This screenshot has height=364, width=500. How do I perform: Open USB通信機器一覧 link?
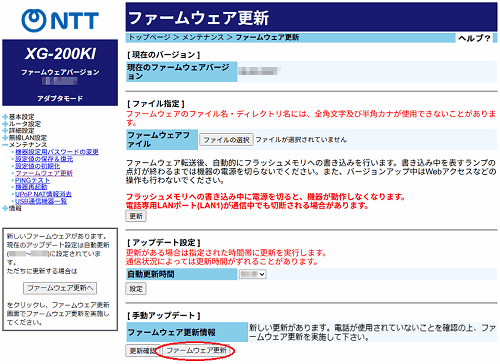41,201
